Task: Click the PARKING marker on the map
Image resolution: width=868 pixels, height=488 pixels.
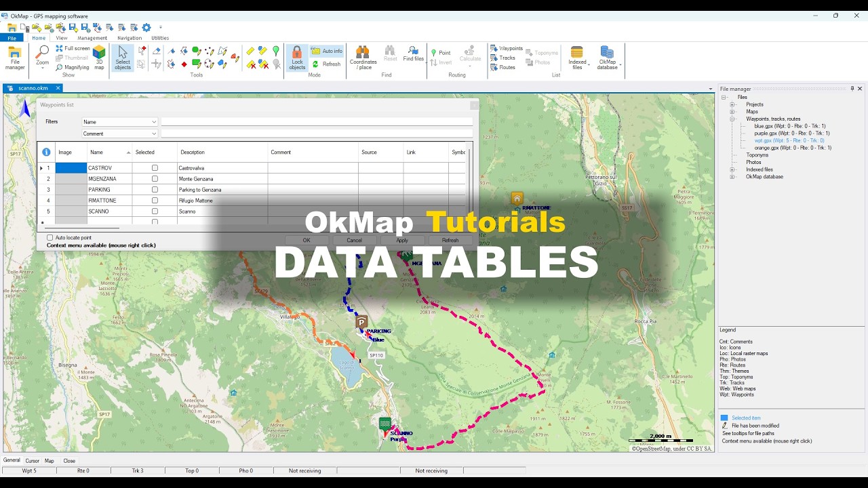Action: [x=361, y=323]
